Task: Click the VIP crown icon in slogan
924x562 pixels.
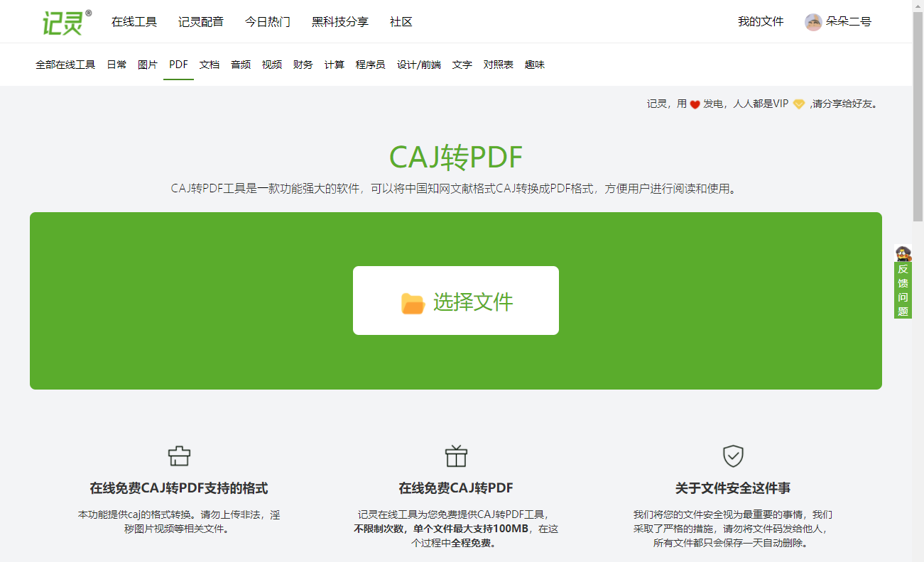Action: pos(798,103)
